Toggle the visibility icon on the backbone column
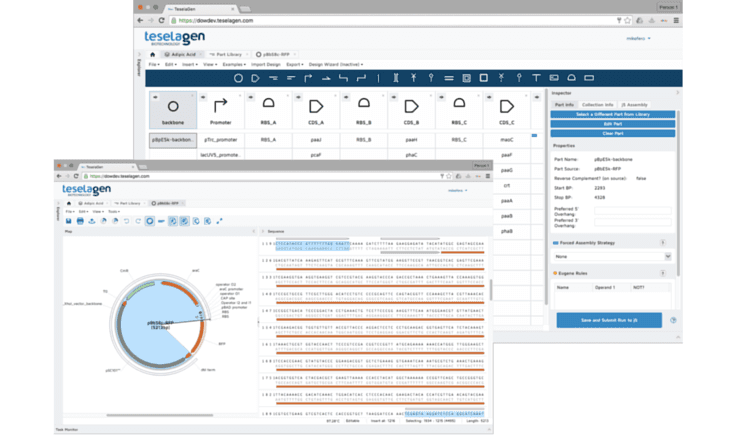Viewport: 736px width, 436px height. (155, 97)
